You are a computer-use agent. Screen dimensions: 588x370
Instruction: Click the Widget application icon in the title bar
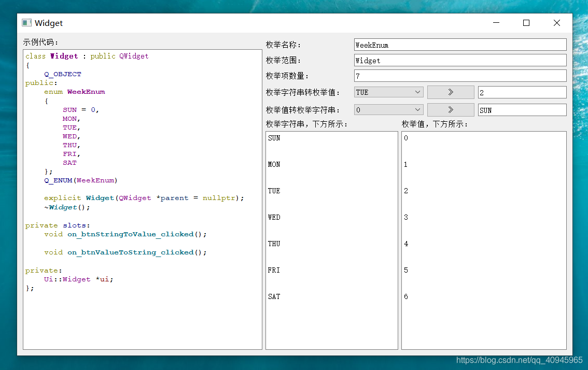26,23
